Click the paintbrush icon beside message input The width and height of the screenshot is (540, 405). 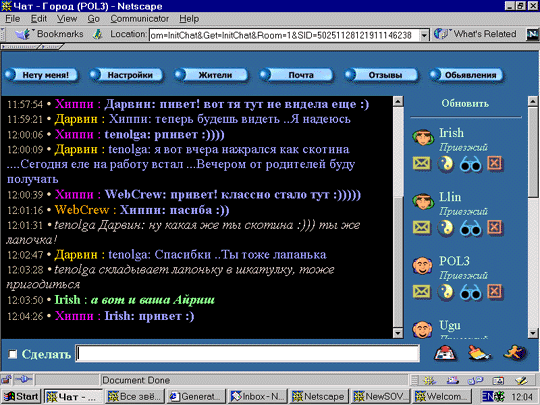coord(479,353)
